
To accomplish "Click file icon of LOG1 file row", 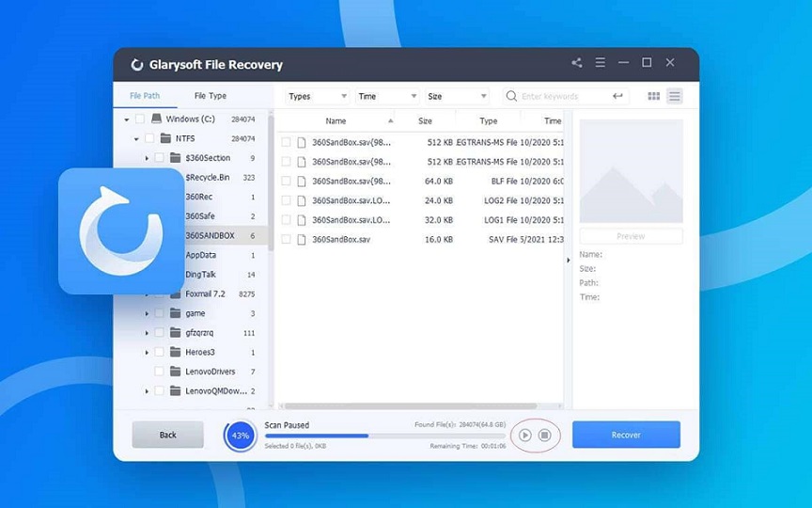I will (x=302, y=220).
